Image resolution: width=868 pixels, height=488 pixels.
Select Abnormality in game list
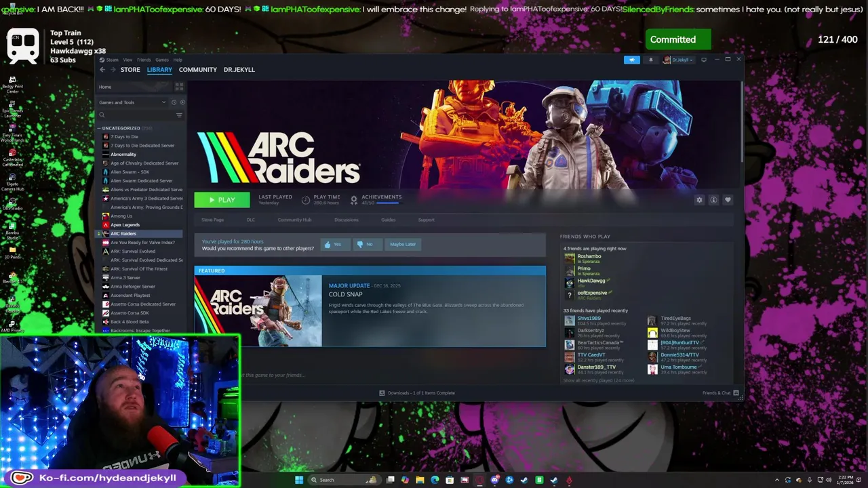[x=123, y=155]
